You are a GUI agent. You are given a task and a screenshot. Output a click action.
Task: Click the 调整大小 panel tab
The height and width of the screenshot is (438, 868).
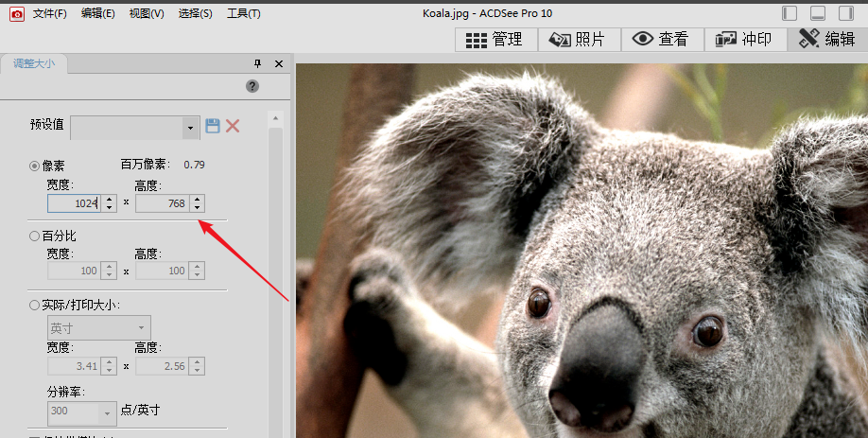pos(33,63)
